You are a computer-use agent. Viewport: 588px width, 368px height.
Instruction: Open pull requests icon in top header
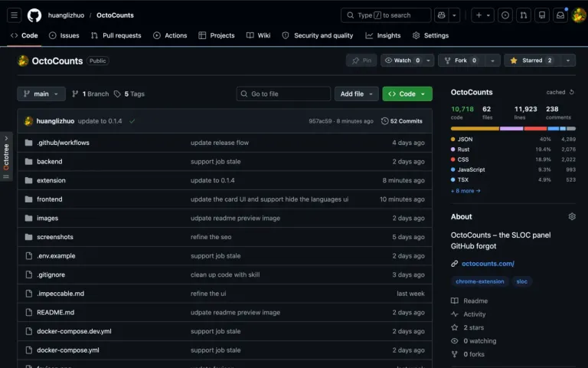[x=524, y=15]
